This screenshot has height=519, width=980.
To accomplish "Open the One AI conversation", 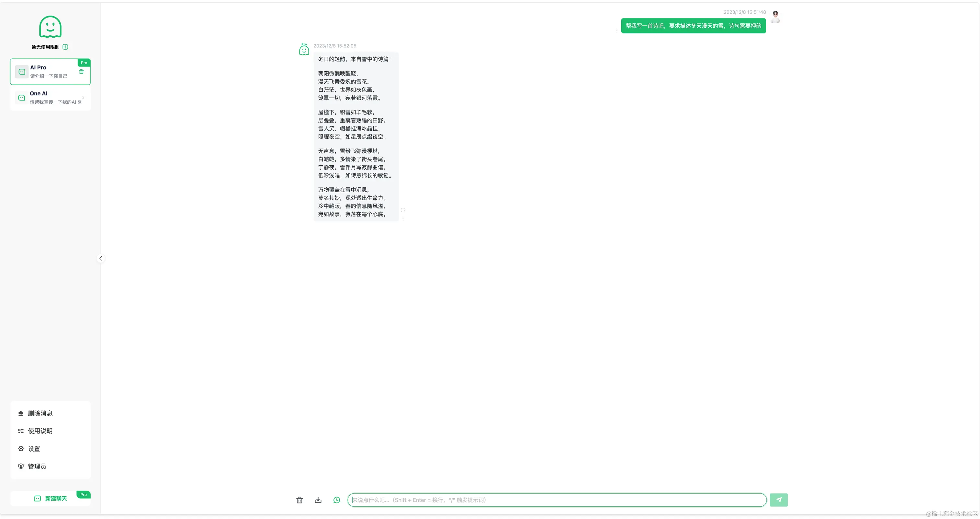I will tap(50, 98).
